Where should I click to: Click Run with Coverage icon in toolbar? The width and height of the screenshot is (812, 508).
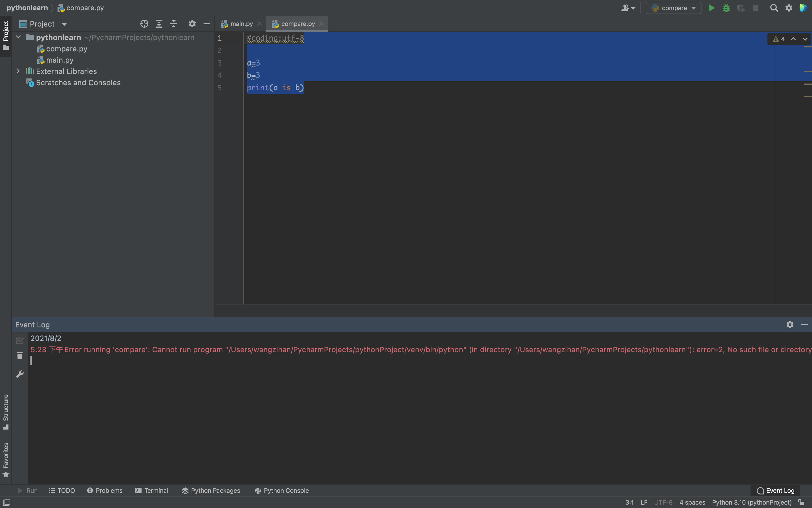(x=741, y=8)
